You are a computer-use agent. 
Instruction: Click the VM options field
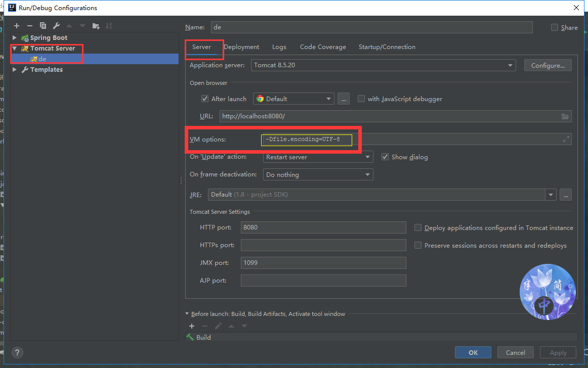click(x=417, y=140)
